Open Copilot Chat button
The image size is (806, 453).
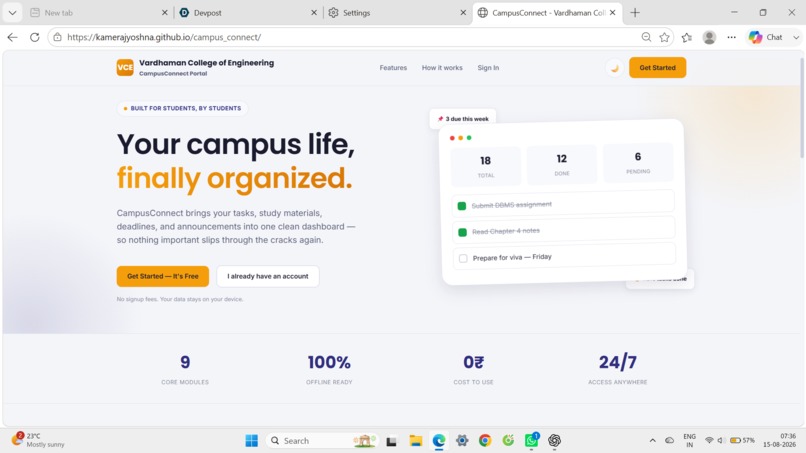pos(765,37)
